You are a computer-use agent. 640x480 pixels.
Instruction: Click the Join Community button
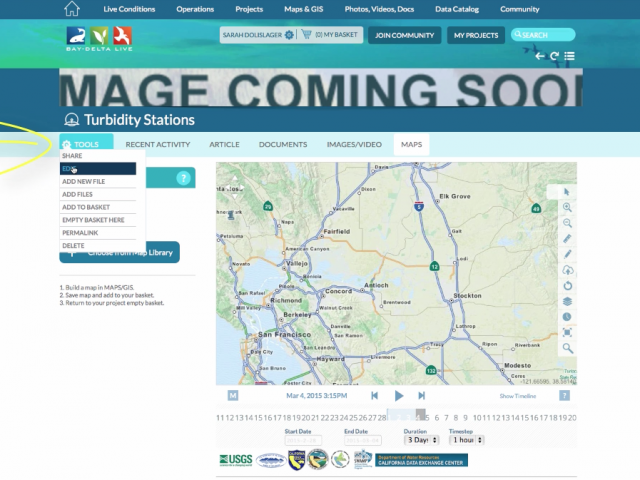click(404, 36)
